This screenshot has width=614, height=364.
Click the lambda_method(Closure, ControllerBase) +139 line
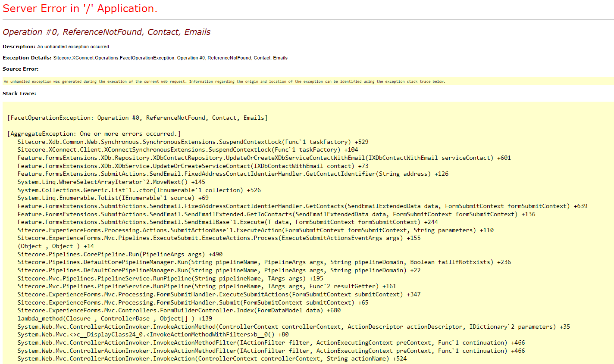115,318
